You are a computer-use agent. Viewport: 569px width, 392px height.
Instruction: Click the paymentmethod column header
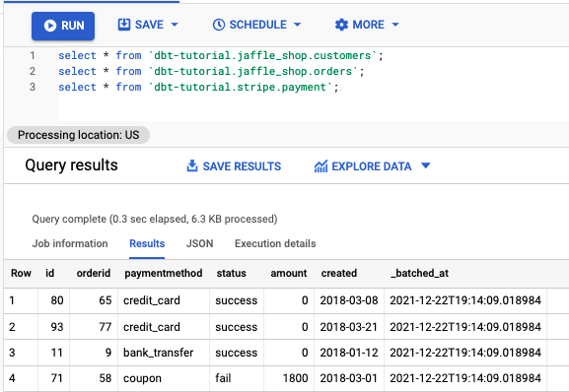[164, 273]
